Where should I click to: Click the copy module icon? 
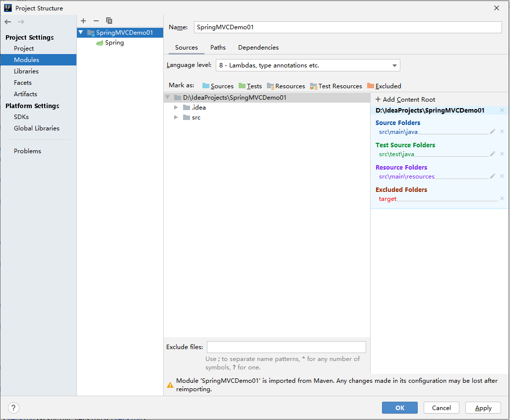109,21
